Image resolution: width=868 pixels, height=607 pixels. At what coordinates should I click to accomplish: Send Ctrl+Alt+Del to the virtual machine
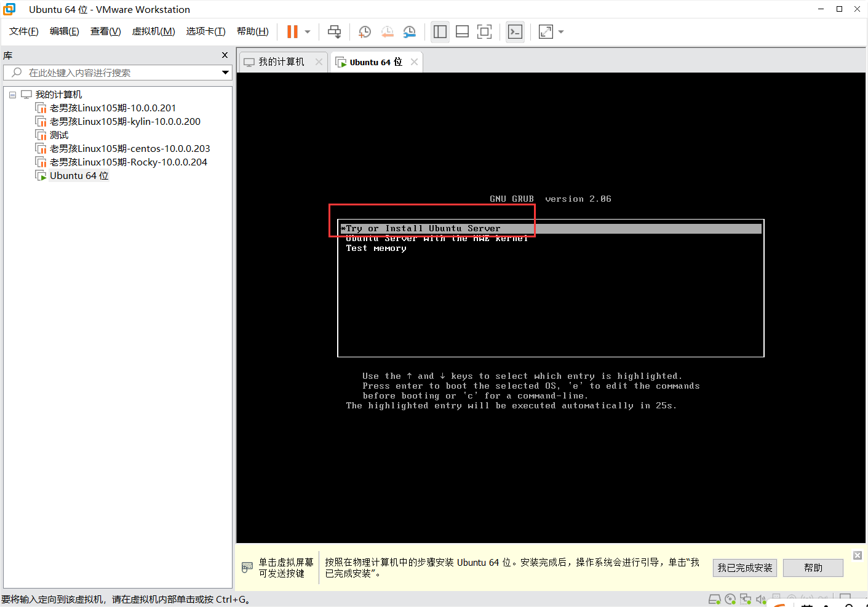[x=334, y=31]
